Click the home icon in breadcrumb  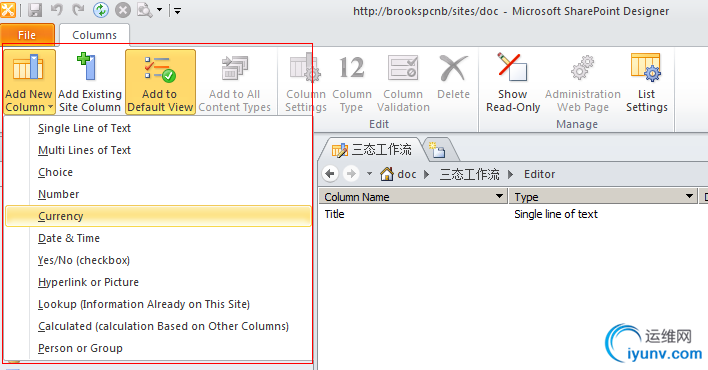pyautogui.click(x=387, y=174)
